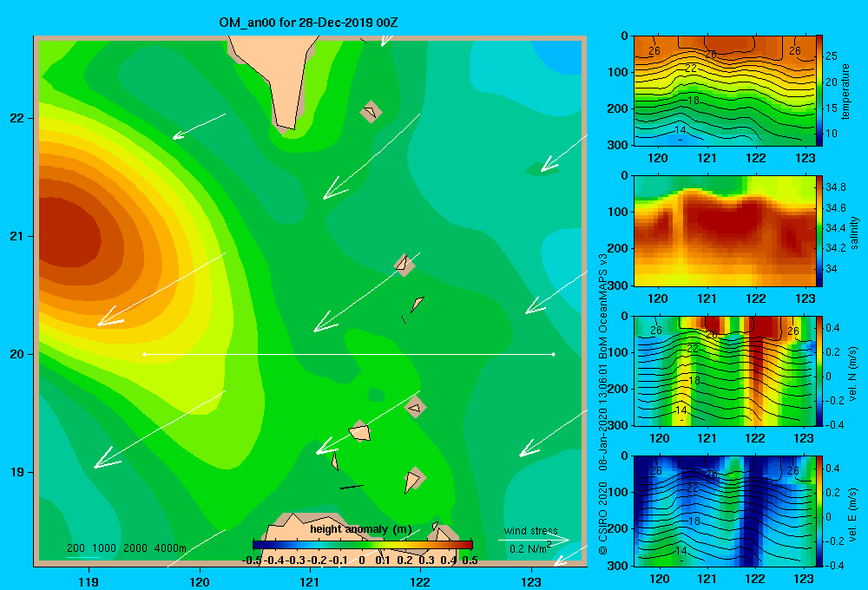Click the vel. E color bar
Viewport: 868px width, 590px height.
[819, 511]
